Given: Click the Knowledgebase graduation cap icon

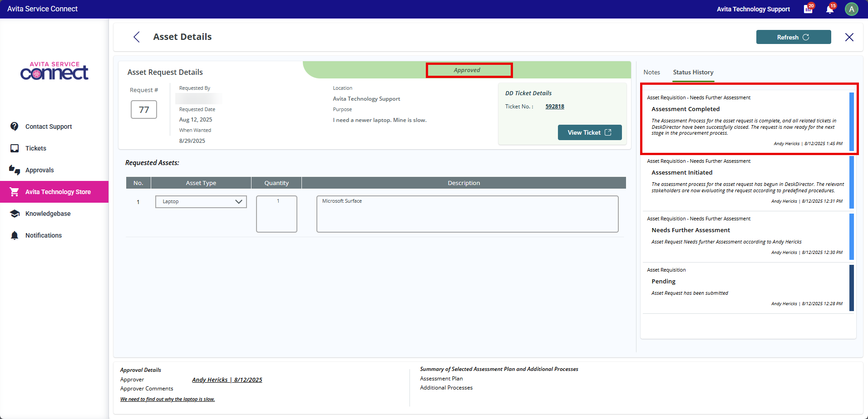Looking at the screenshot, I should click(15, 214).
